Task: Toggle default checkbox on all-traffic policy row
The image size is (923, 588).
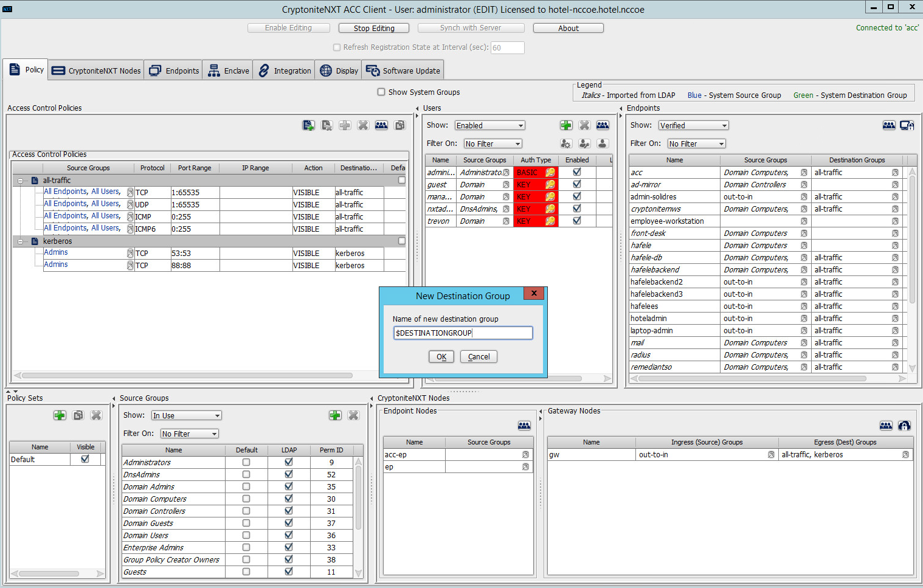Action: 402,180
